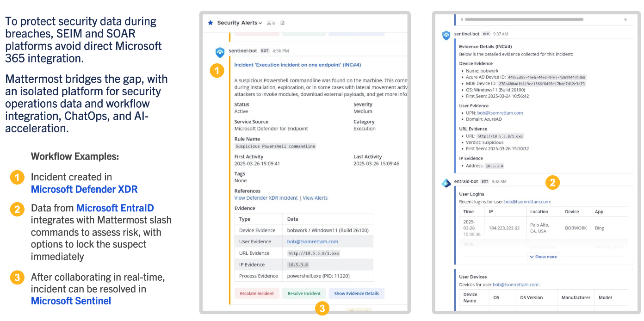Image resolution: width=644 pixels, height=321 pixels.
Task: Click the blue star favorite icon
Action: [x=211, y=23]
